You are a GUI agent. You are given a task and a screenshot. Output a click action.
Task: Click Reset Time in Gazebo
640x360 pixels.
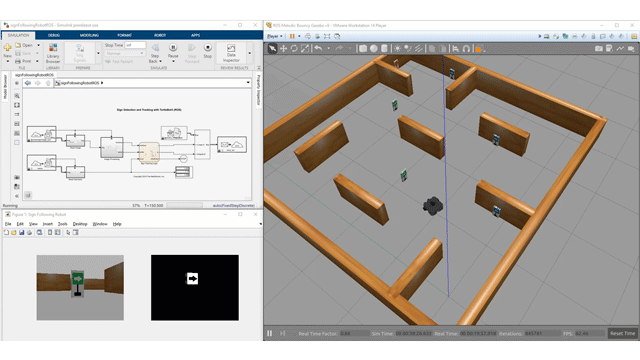click(622, 333)
